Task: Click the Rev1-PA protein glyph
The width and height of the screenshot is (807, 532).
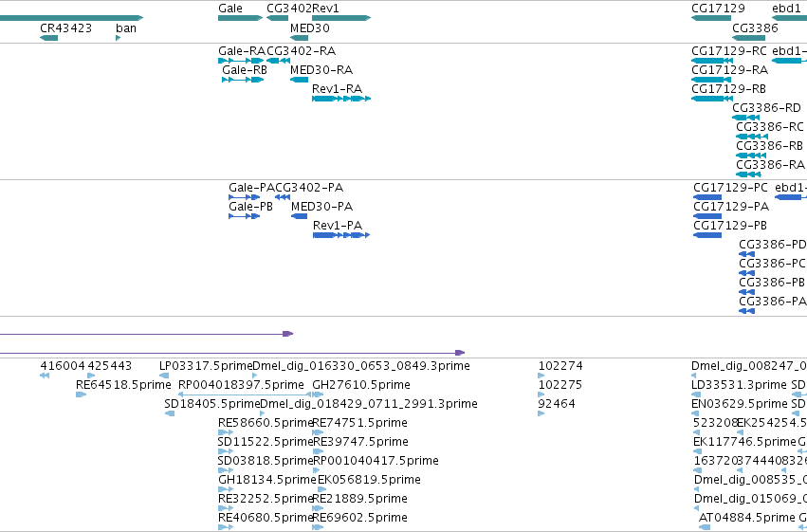Action: 341,235
